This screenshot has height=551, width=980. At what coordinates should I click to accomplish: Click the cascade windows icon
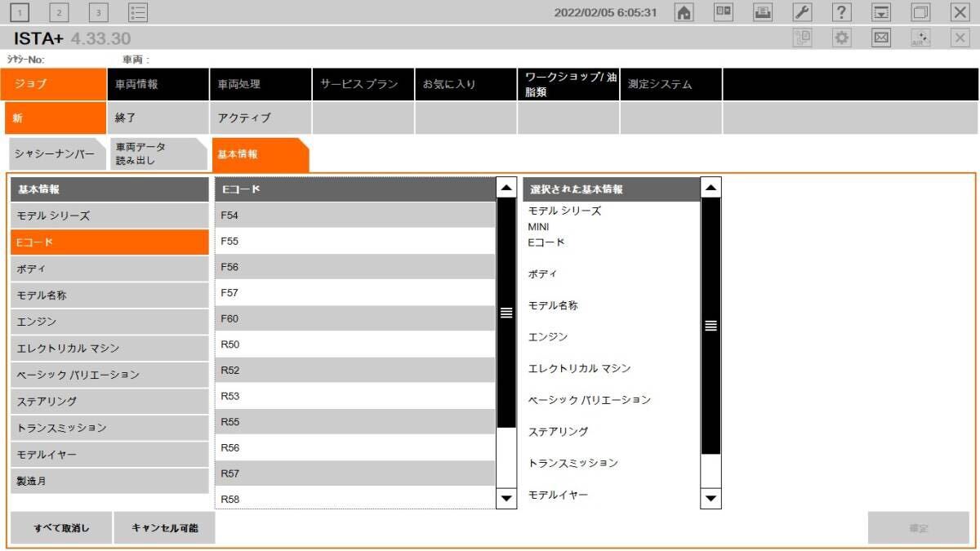click(920, 12)
